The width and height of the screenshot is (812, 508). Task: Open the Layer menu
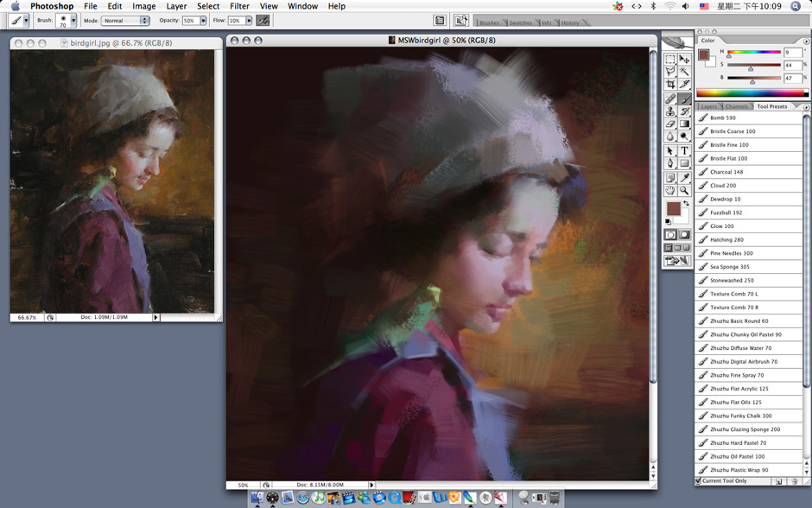coord(176,6)
